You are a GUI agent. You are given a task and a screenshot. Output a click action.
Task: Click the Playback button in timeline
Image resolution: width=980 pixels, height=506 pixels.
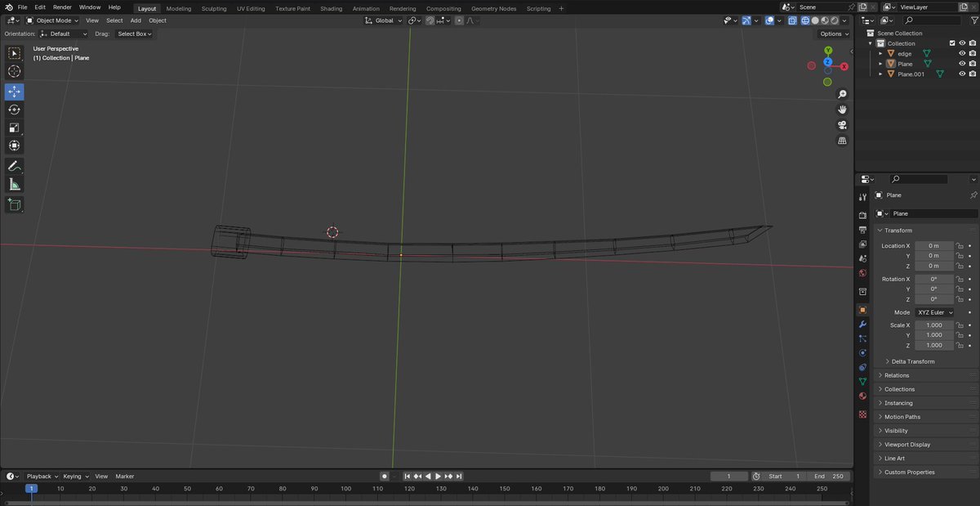(x=42, y=476)
